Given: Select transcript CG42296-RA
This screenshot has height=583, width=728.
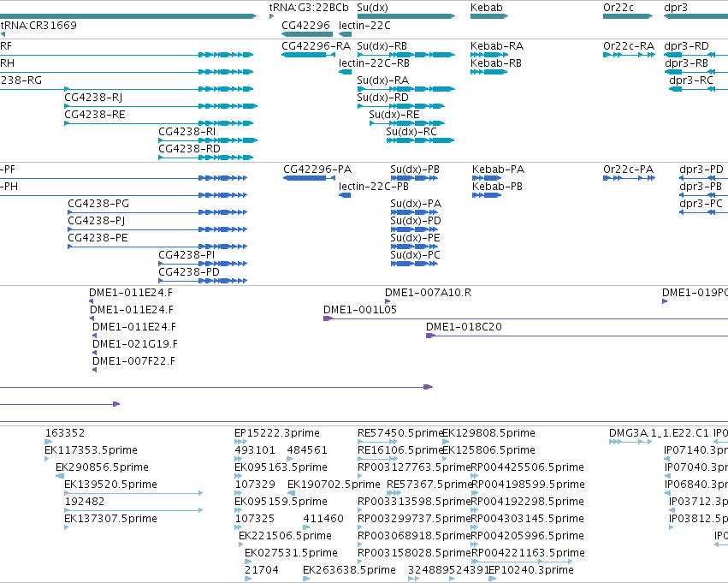Looking at the screenshot, I should tap(317, 46).
